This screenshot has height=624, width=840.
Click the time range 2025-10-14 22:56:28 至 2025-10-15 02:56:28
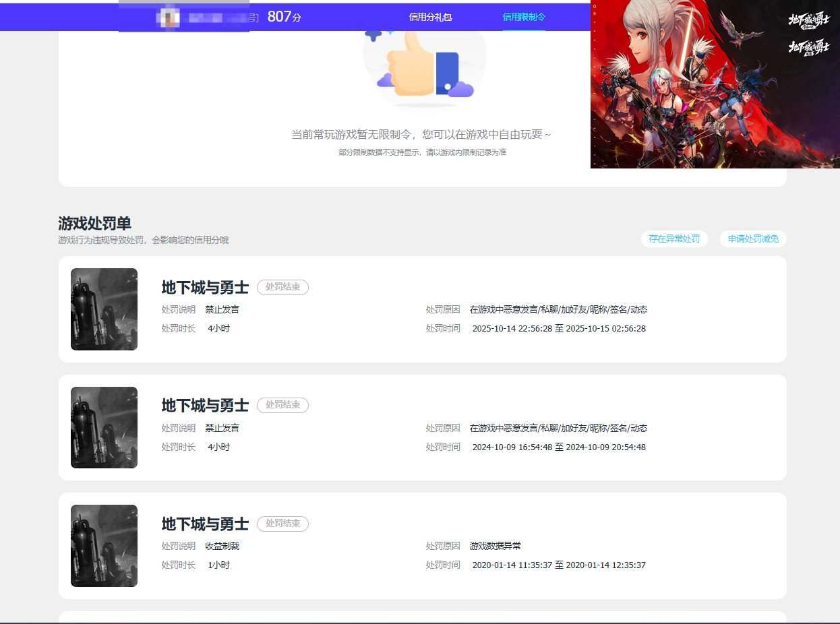pos(559,329)
